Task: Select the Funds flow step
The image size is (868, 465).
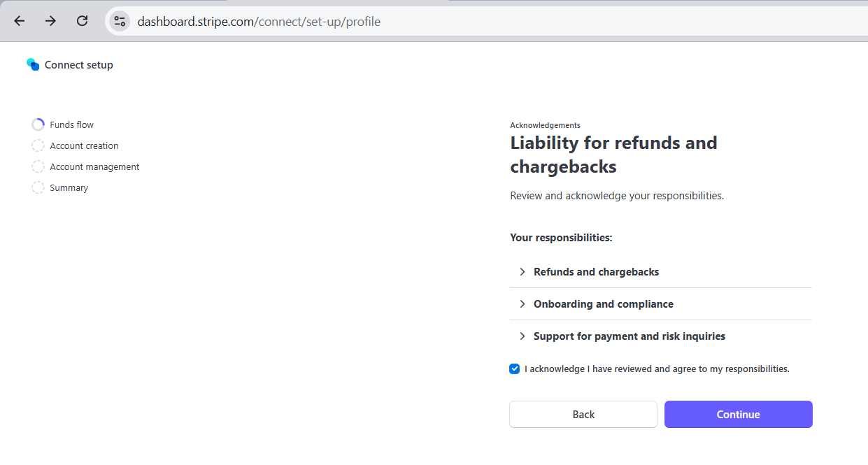Action: 71,124
